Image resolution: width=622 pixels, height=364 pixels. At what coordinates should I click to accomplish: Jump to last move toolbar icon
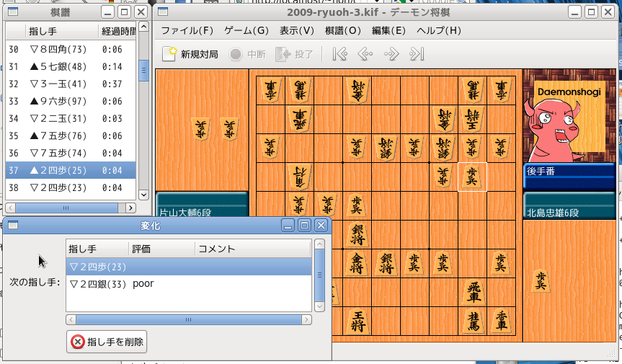tap(417, 54)
